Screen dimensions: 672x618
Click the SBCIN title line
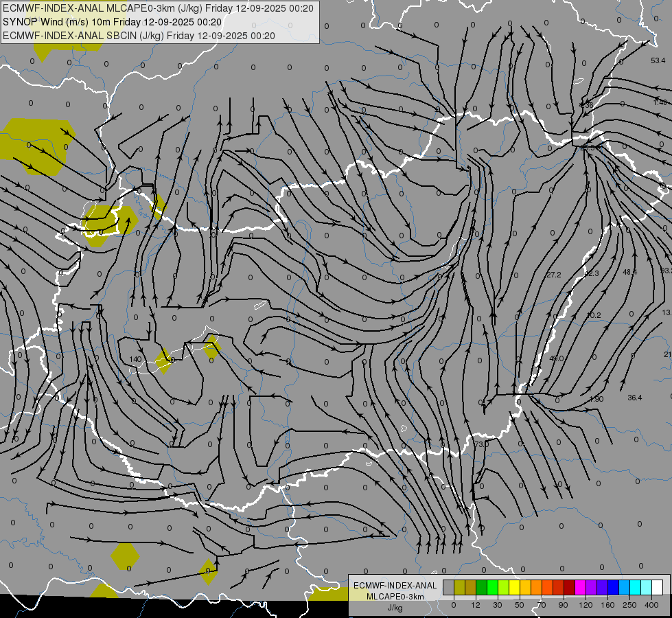pyautogui.click(x=139, y=36)
